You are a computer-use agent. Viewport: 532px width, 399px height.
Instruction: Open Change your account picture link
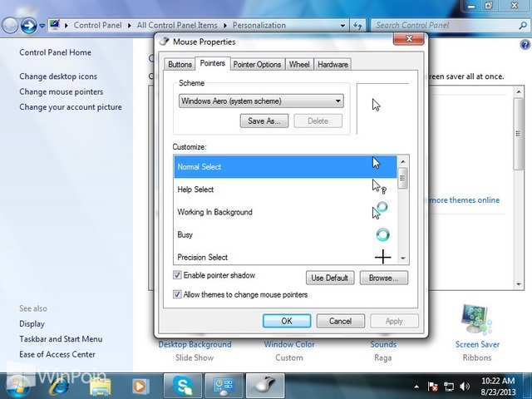point(70,107)
